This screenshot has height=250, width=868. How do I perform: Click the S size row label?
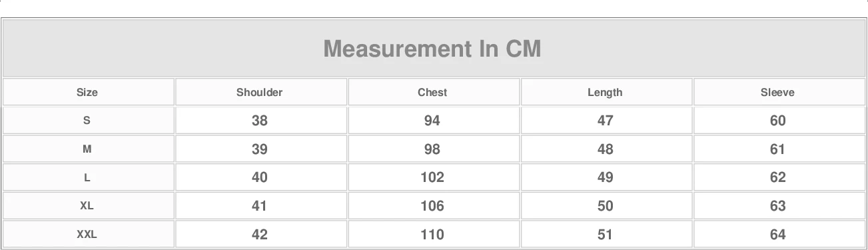(x=87, y=121)
